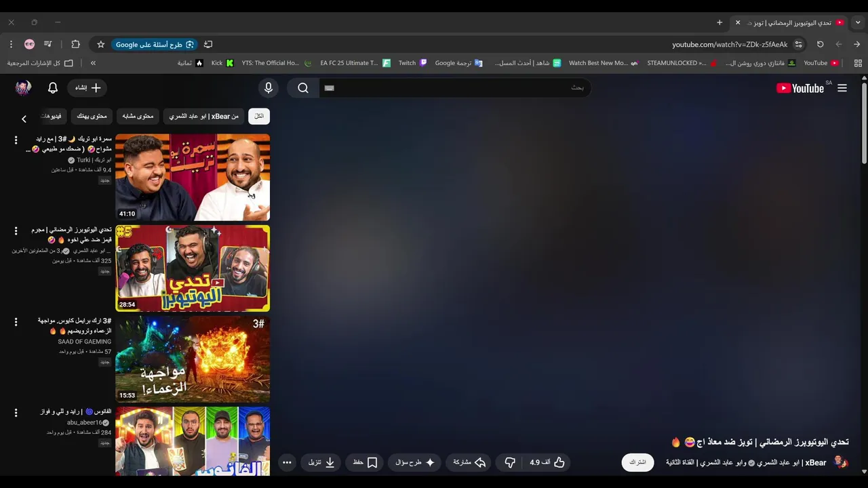868x488 pixels.
Task: Open options menu for ارك برايمل كايوس video
Action: click(16, 322)
